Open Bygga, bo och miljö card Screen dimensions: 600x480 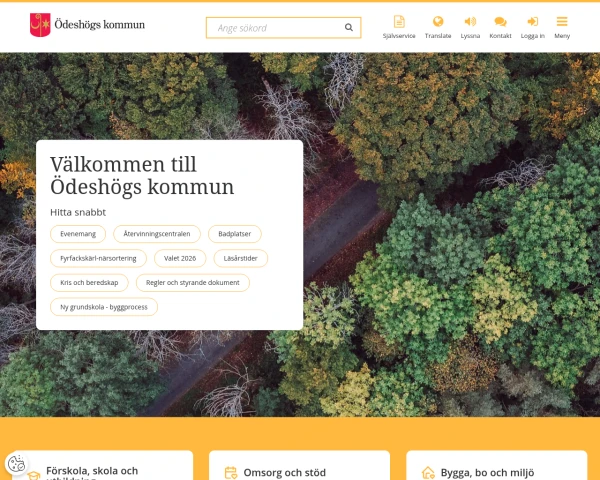point(496,467)
